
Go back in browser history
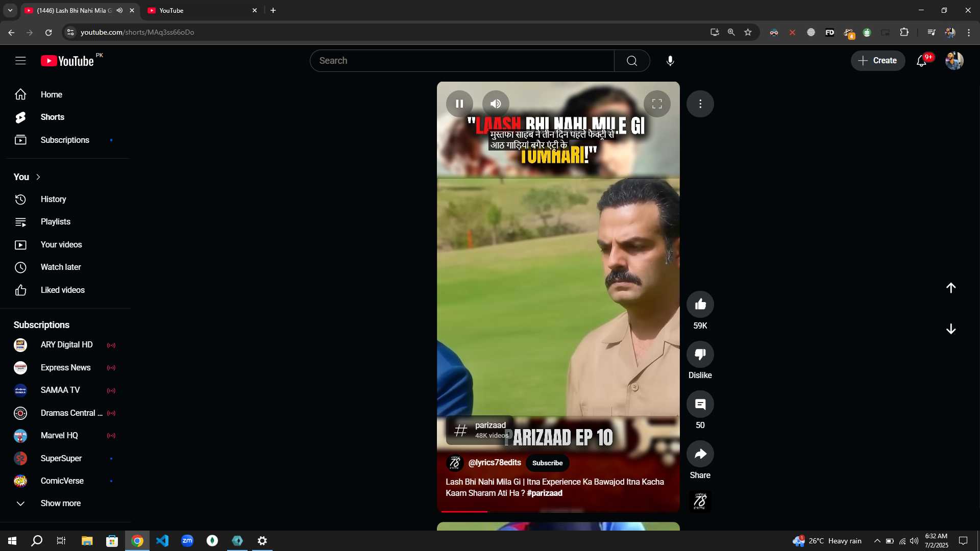pos(11,32)
